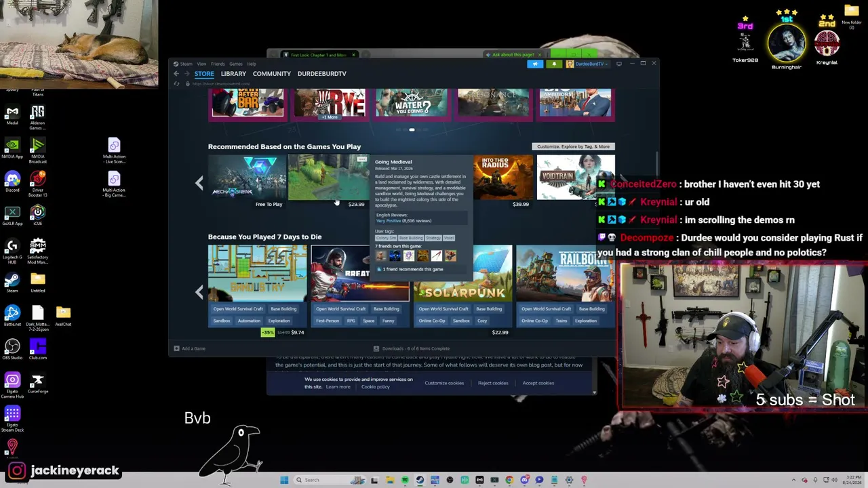Open the Cookie policy link

pos(376,387)
